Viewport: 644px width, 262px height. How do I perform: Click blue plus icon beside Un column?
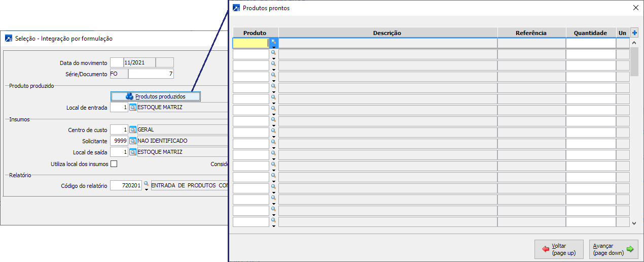(x=634, y=33)
